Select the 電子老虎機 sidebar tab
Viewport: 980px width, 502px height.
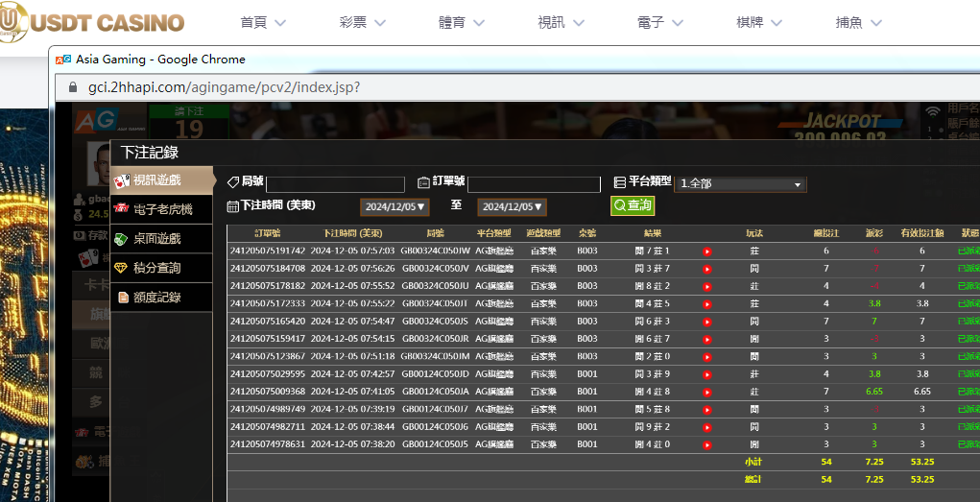click(161, 209)
